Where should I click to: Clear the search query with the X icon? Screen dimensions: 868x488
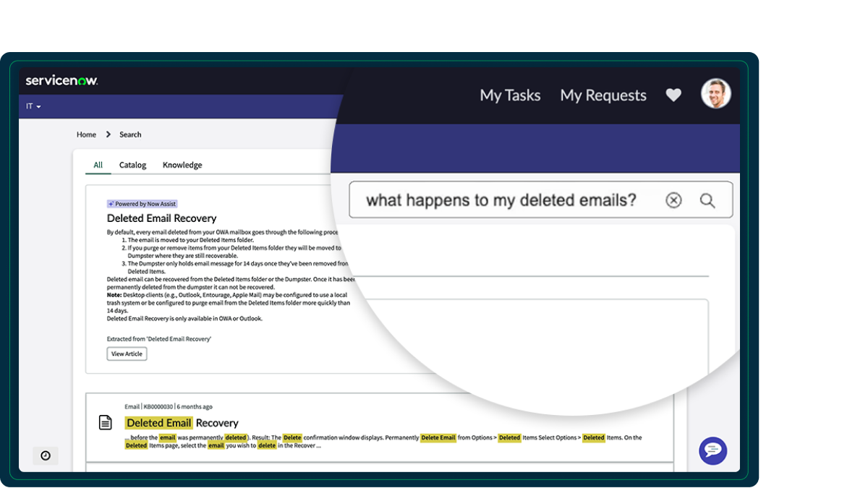pyautogui.click(x=673, y=200)
